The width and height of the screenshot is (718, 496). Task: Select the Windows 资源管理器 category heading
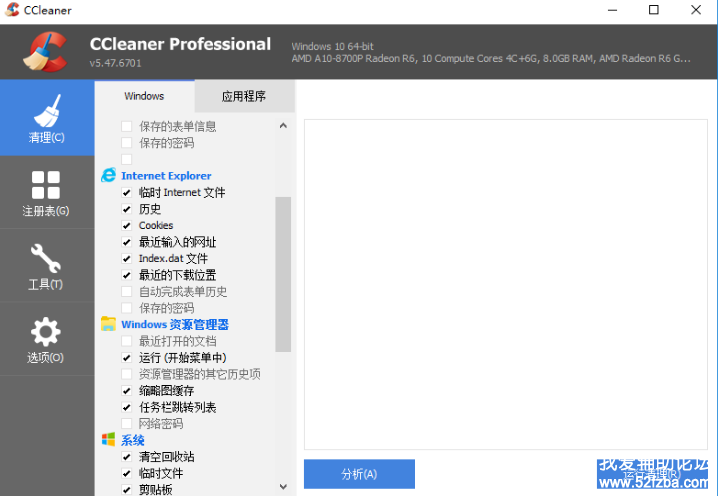(175, 324)
